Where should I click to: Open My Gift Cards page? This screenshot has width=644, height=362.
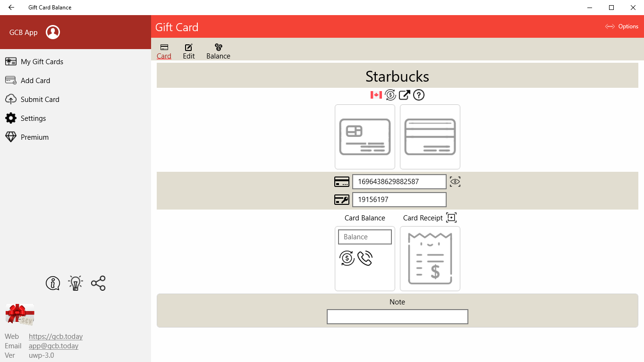(76, 62)
